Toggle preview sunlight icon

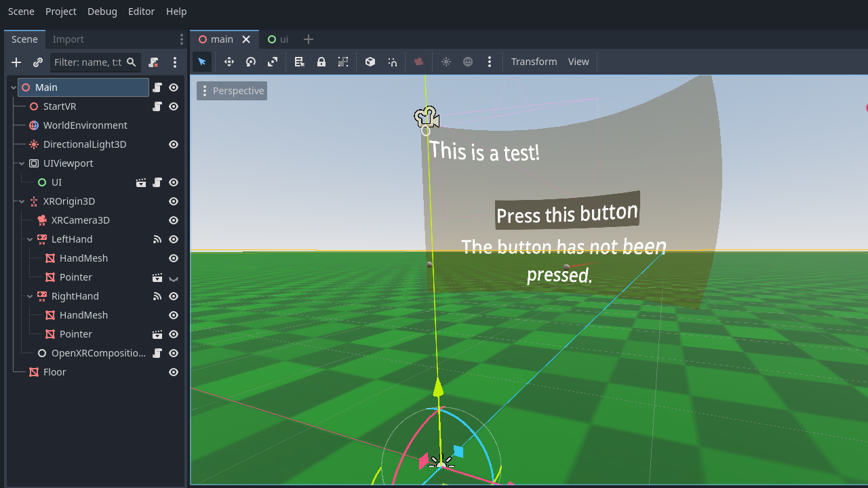[446, 62]
